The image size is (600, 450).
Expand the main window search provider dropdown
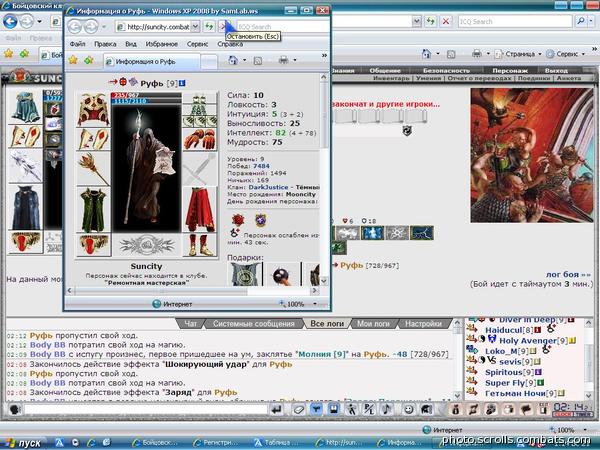click(x=592, y=21)
